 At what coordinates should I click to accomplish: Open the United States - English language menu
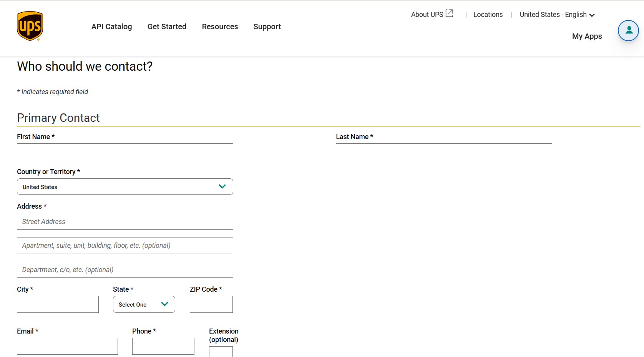pyautogui.click(x=553, y=15)
